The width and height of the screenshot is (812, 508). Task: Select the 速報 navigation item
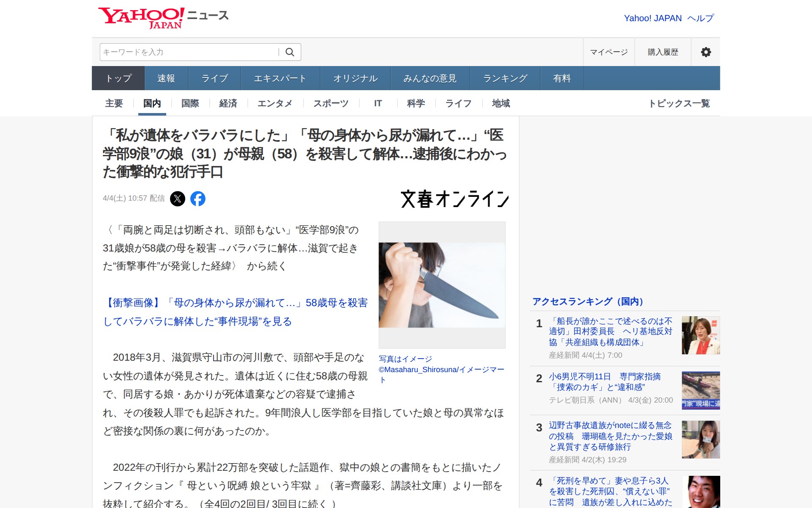click(x=165, y=78)
